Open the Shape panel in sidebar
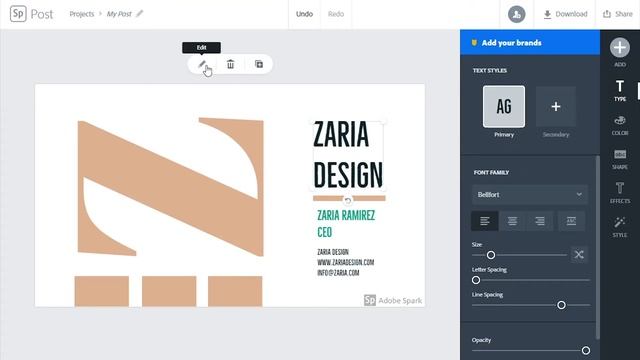640x360 pixels. pos(620,159)
